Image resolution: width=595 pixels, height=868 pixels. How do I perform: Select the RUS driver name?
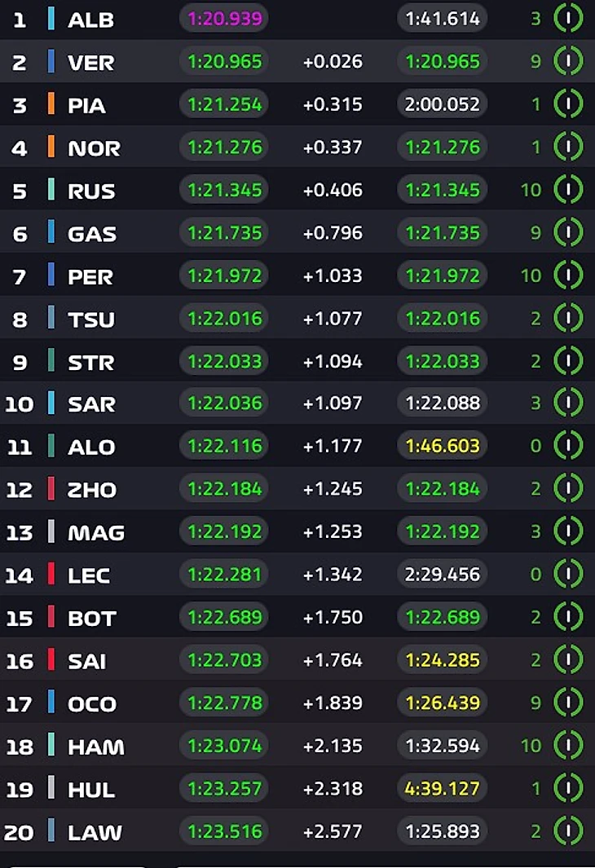[91, 191]
